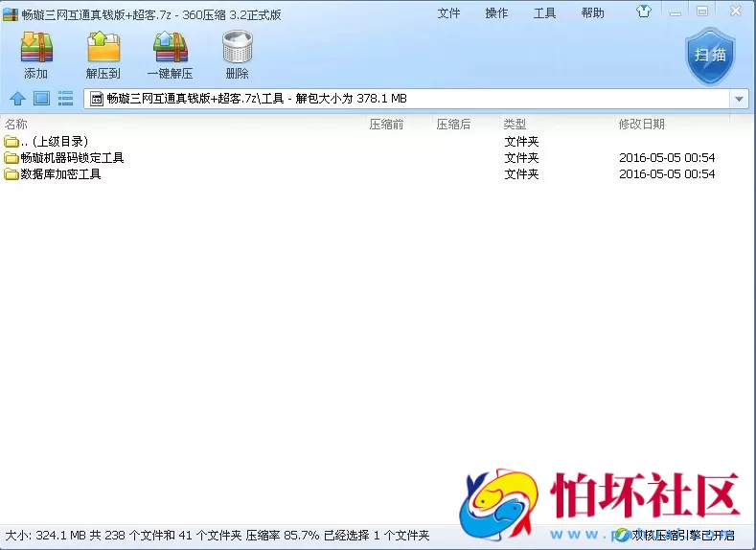
Task: Click the 删除 (Delete) trash icon
Action: (238, 47)
